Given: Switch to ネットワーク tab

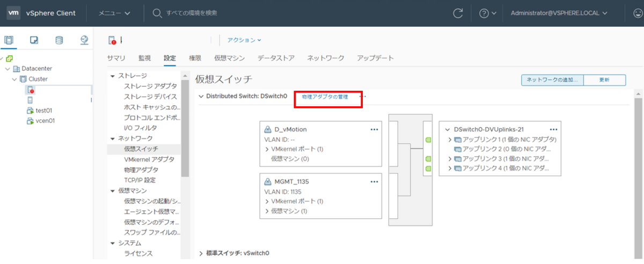Looking at the screenshot, I should pos(326,58).
